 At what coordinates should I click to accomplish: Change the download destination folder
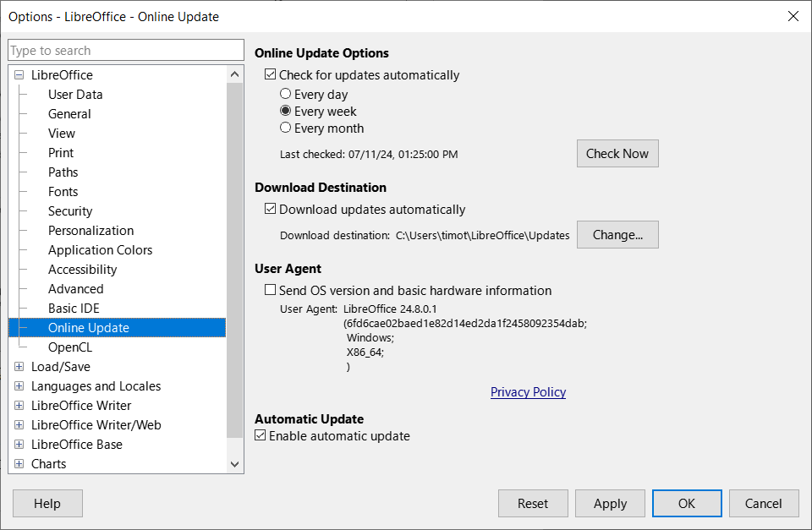(x=617, y=234)
